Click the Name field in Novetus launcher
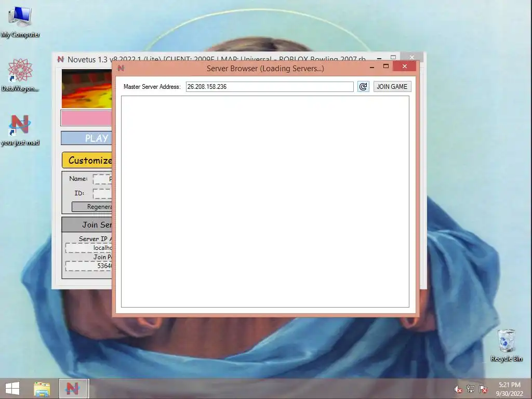532x399 pixels. (x=102, y=179)
